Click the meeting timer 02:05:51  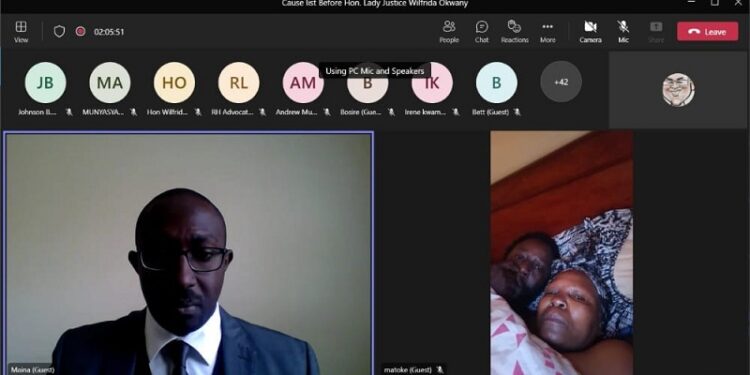tap(109, 32)
